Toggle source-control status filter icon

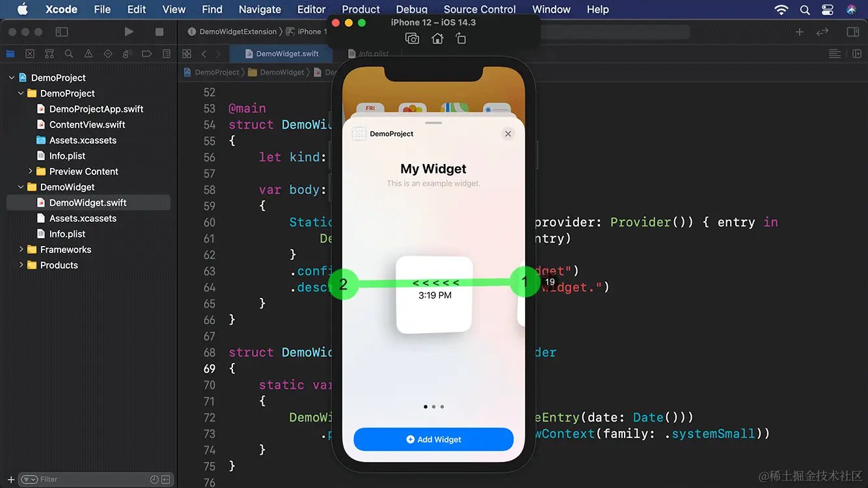point(165,480)
